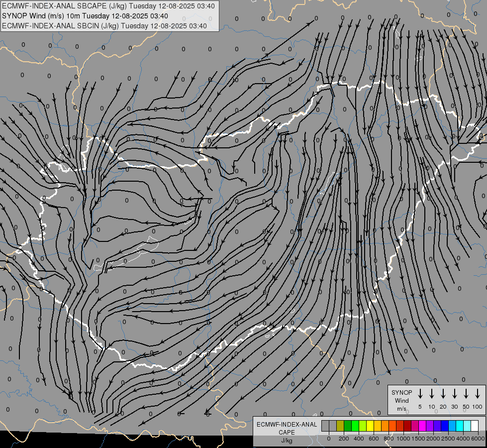
Task: Select the lime-yellow swatch right of 400
Action: pos(363,426)
